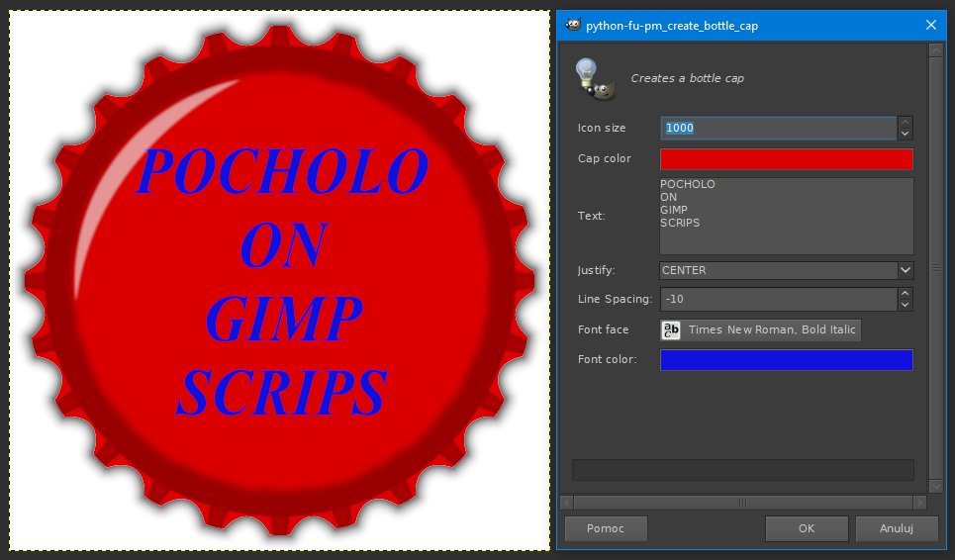Decrease Line Spacing with down arrow
955x560 pixels.
point(906,305)
